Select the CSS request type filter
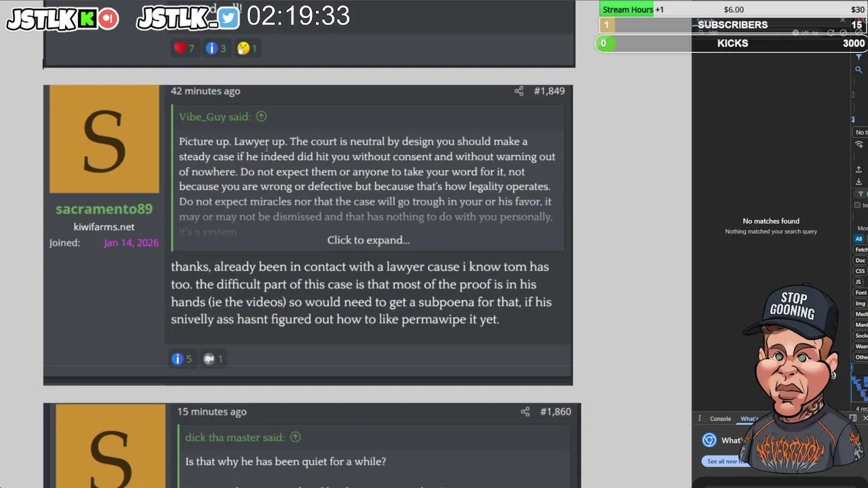This screenshot has height=488, width=868. coord(860,271)
